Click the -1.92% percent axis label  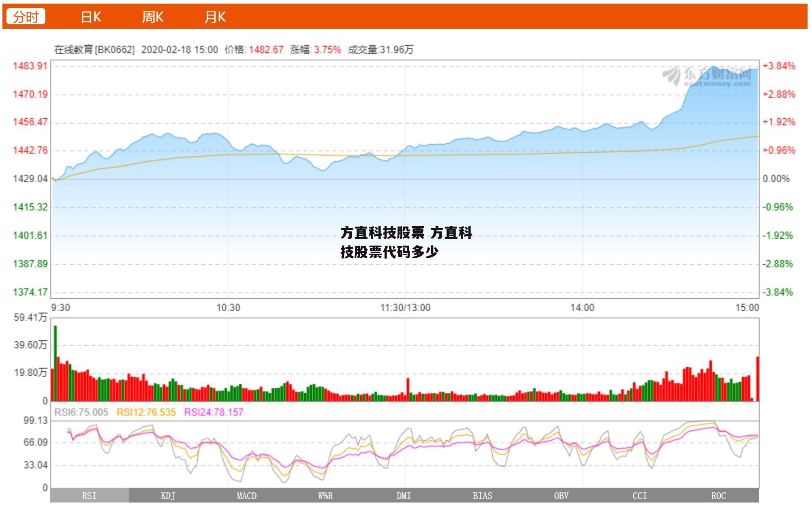(778, 235)
